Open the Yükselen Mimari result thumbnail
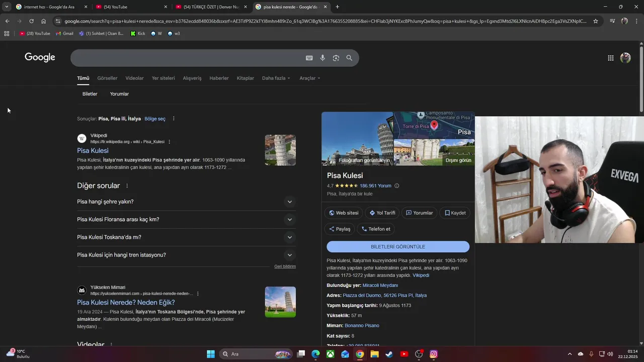Screen dimensions: 644x362 tap(280, 302)
